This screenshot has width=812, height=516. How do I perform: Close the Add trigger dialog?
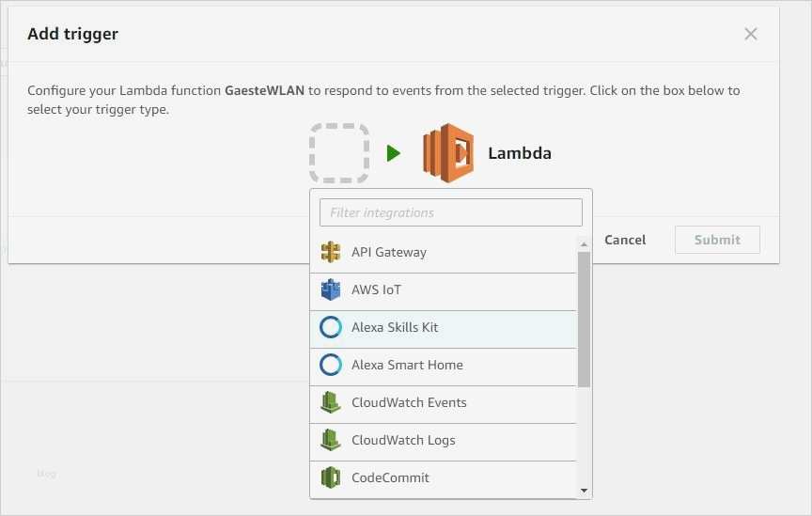pos(750,34)
